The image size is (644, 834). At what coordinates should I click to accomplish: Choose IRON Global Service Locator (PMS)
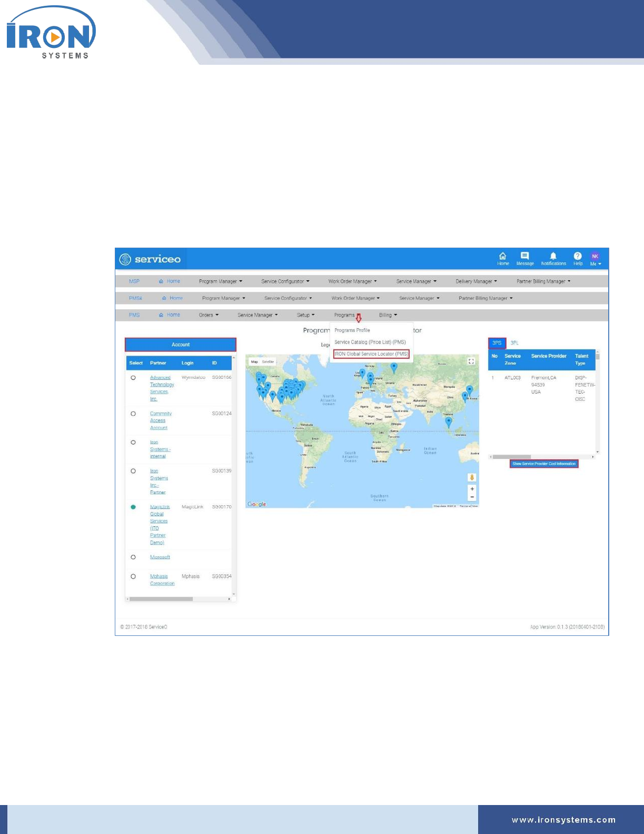point(371,354)
